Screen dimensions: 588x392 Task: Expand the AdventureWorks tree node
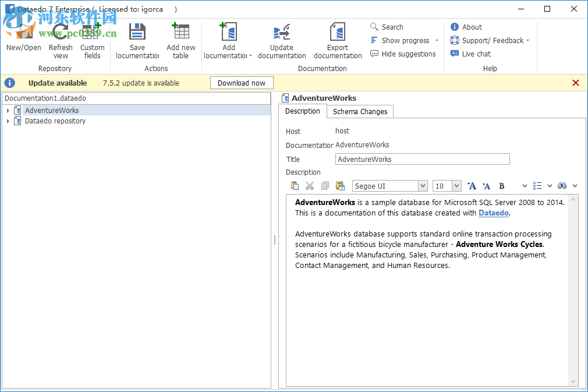click(x=8, y=111)
